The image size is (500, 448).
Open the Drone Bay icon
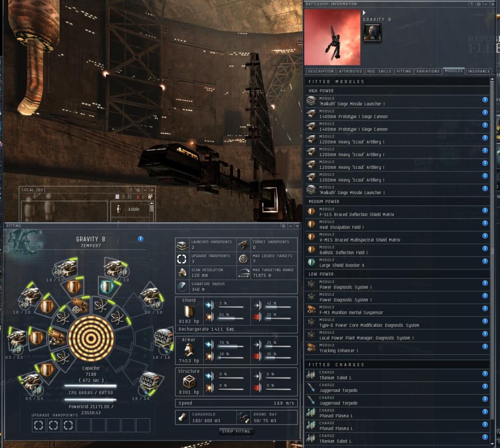[244, 417]
